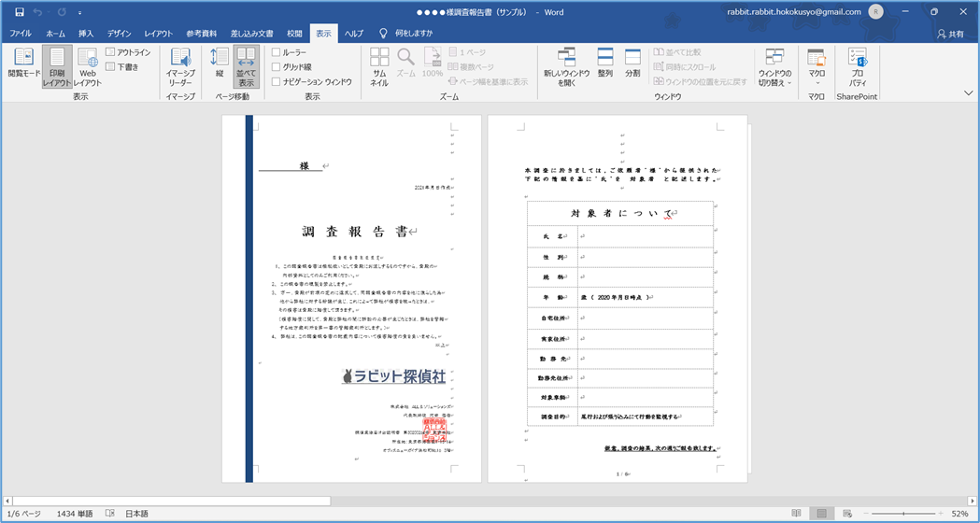Open イマーシブ リーダー
Viewport: 980px width, 523px height.
[x=180, y=65]
